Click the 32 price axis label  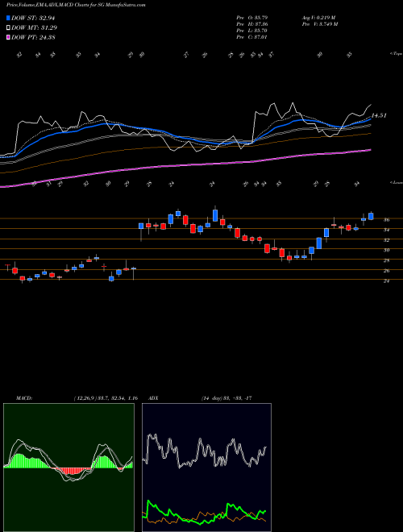tap(386, 240)
